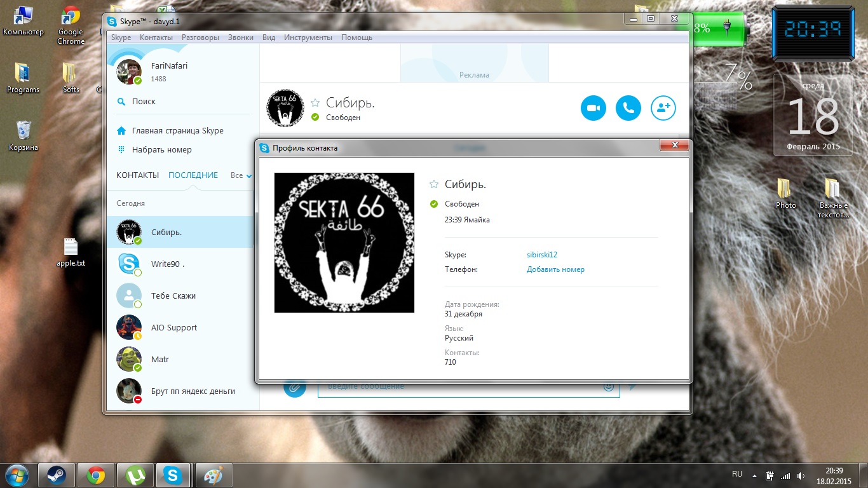Screen dimensions: 868x488
Task: Click the send message arrow icon
Action: [632, 386]
